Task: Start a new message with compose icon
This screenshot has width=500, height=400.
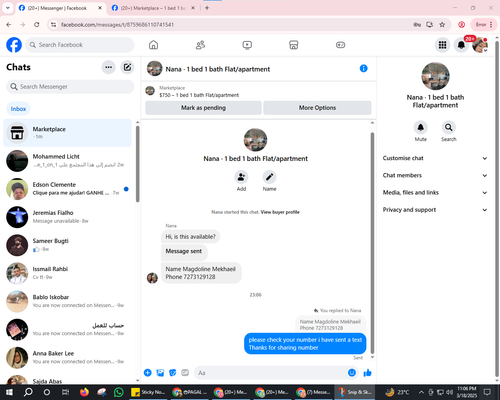Action: pos(127,67)
